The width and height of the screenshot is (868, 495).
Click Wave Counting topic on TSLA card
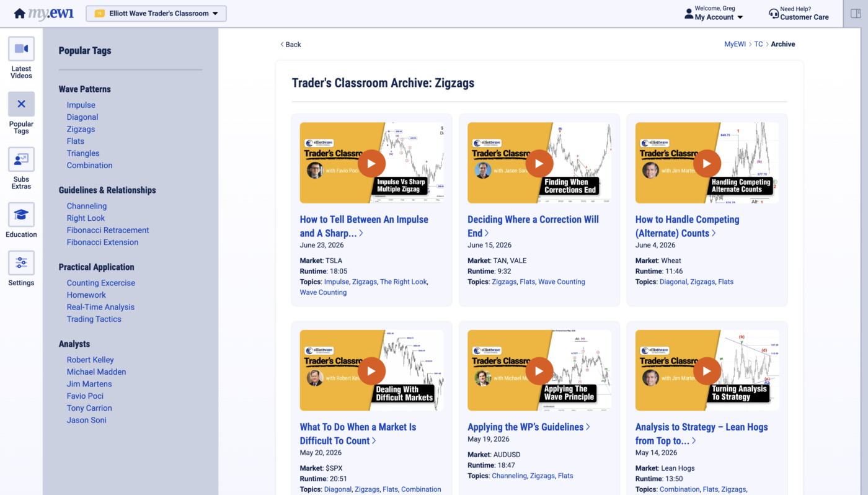coord(323,292)
